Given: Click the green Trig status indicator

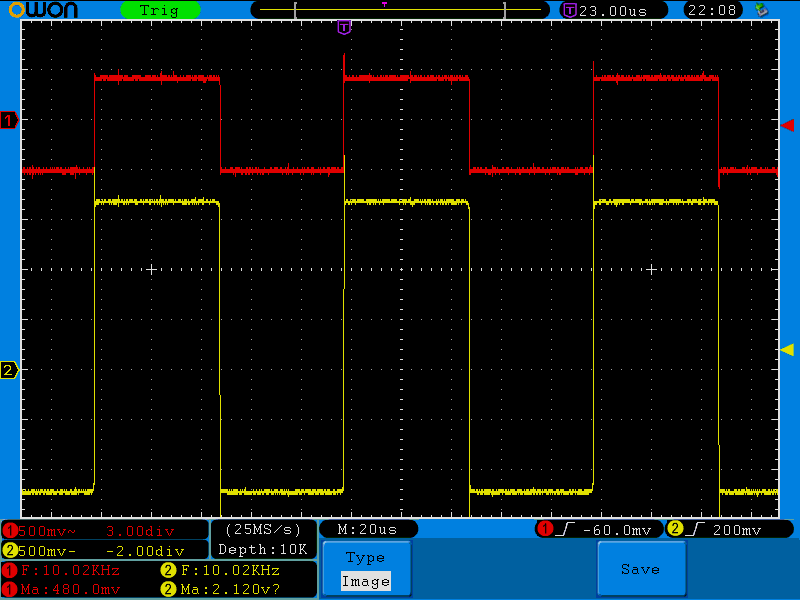Looking at the screenshot, I should [x=160, y=10].
